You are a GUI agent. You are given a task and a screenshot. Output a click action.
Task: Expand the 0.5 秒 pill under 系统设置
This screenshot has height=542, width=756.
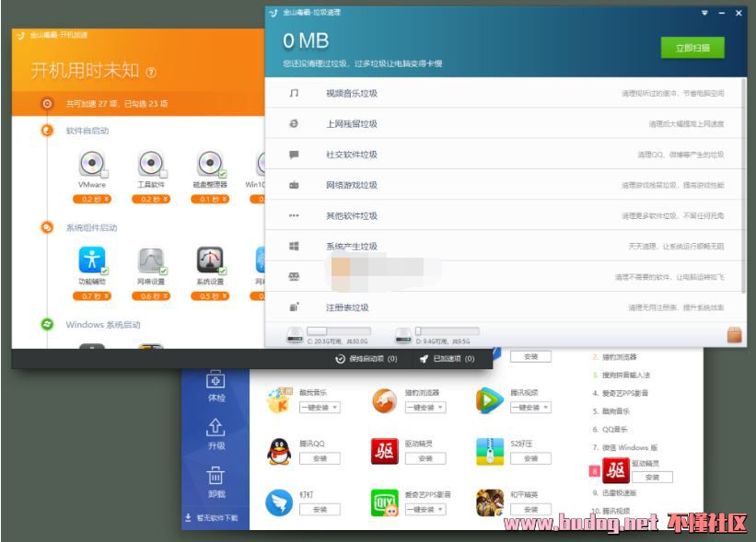click(210, 295)
